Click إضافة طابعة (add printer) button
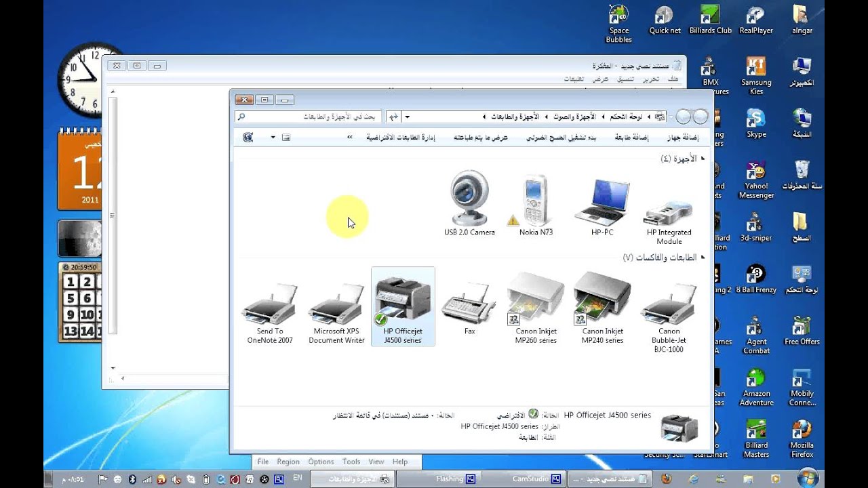The image size is (868, 488). point(631,137)
